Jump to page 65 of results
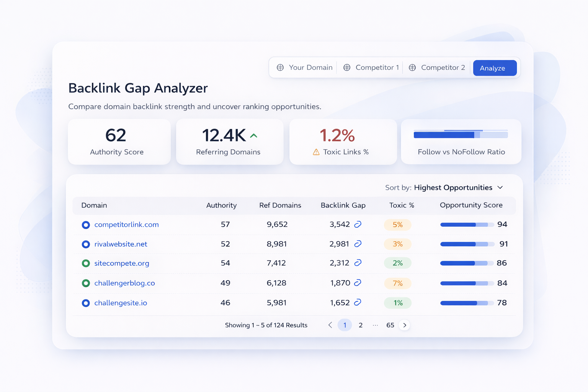The image size is (588, 392). 390,325
